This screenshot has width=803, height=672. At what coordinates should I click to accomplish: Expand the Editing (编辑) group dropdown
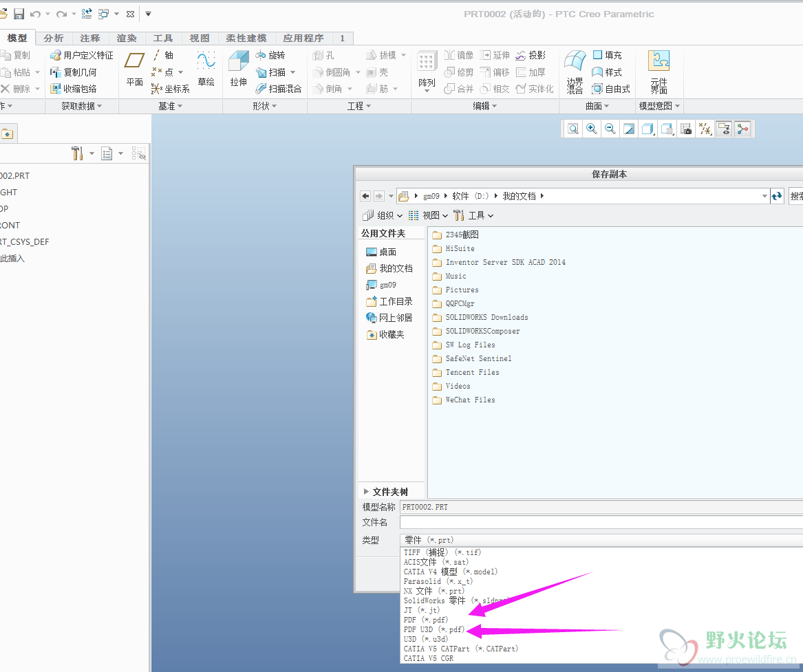click(x=485, y=106)
